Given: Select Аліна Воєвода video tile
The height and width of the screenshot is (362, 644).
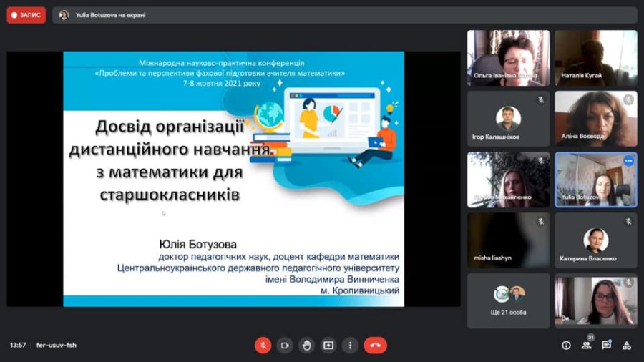Looking at the screenshot, I should (x=596, y=119).
